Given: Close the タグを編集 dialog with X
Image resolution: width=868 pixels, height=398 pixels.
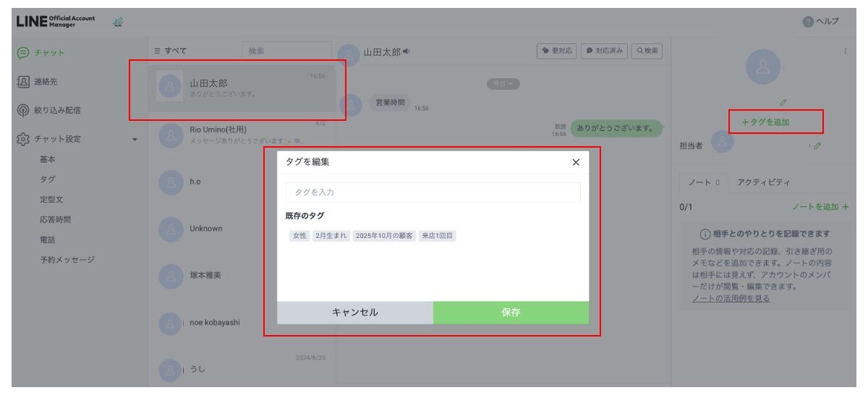Looking at the screenshot, I should tap(576, 162).
